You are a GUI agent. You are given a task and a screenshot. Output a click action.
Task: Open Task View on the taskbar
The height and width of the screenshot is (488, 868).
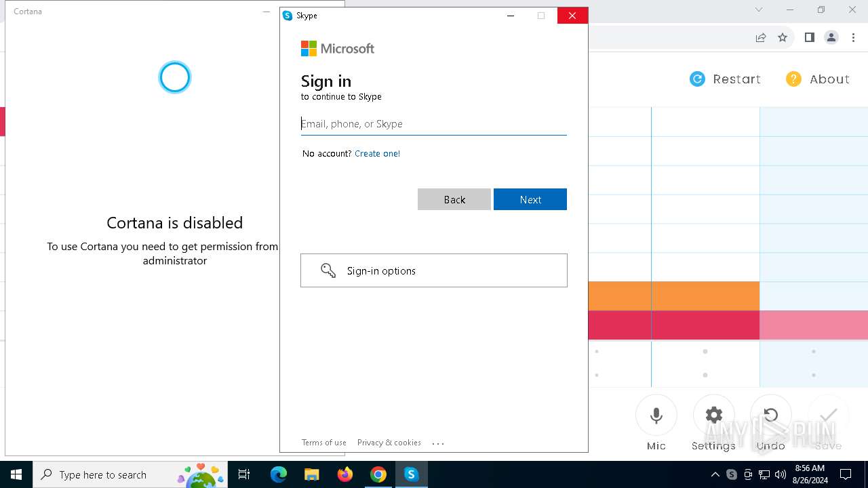pos(244,474)
